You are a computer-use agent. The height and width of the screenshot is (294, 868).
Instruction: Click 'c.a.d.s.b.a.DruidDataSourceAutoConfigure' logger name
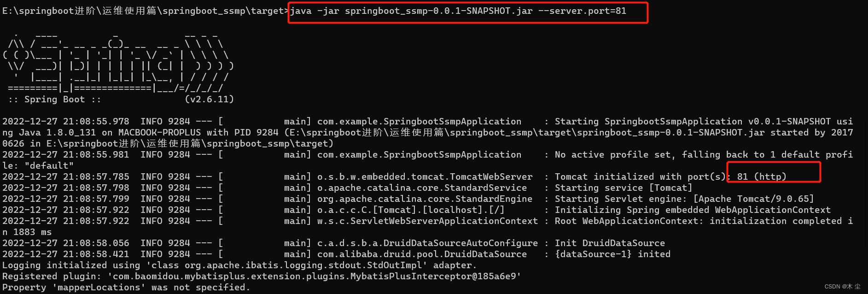point(428,243)
